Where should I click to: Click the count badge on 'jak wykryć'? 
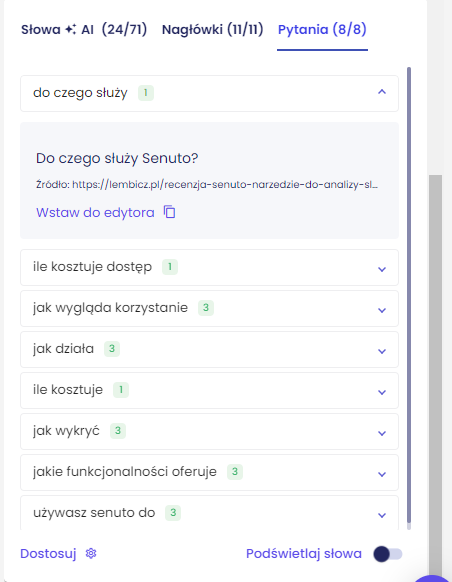(x=118, y=431)
